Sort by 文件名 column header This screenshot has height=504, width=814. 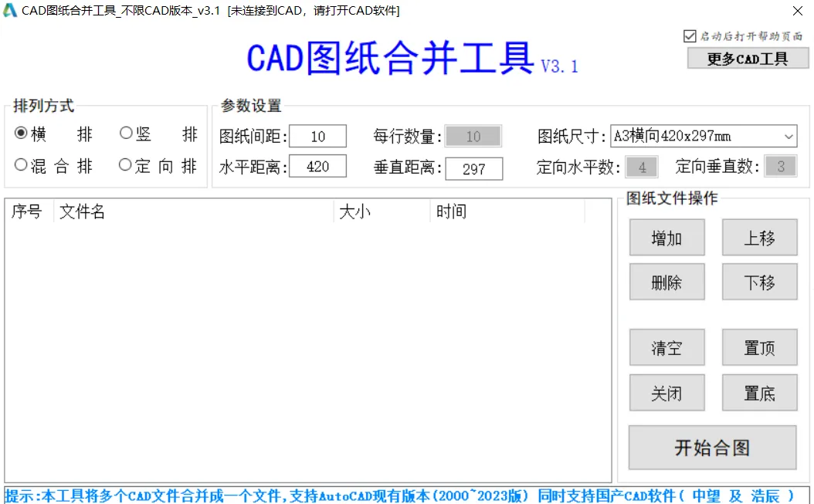point(194,211)
